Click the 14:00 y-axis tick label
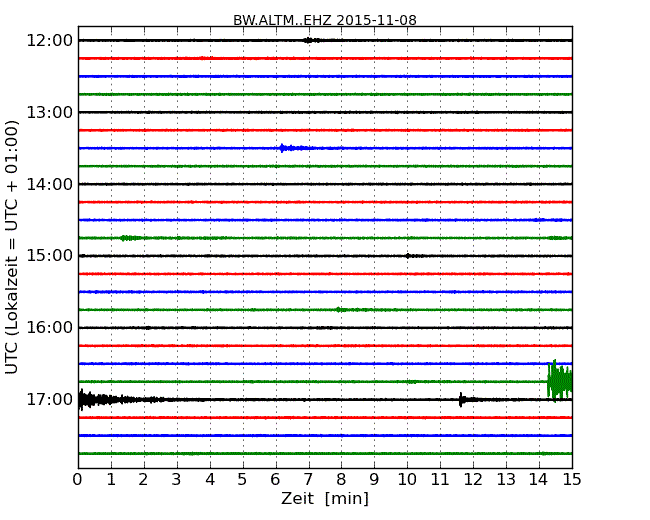Screen dimensions: 650x520 tap(50, 184)
